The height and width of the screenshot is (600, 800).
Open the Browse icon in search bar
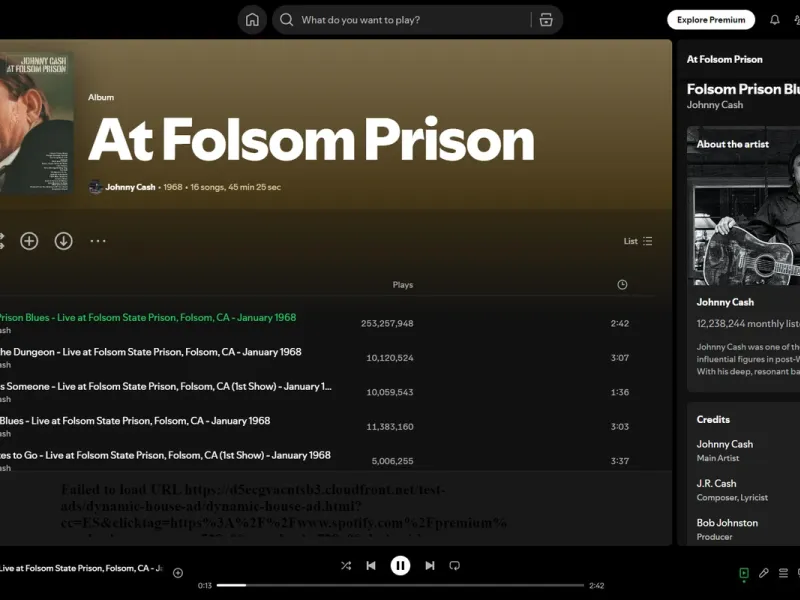(x=546, y=20)
